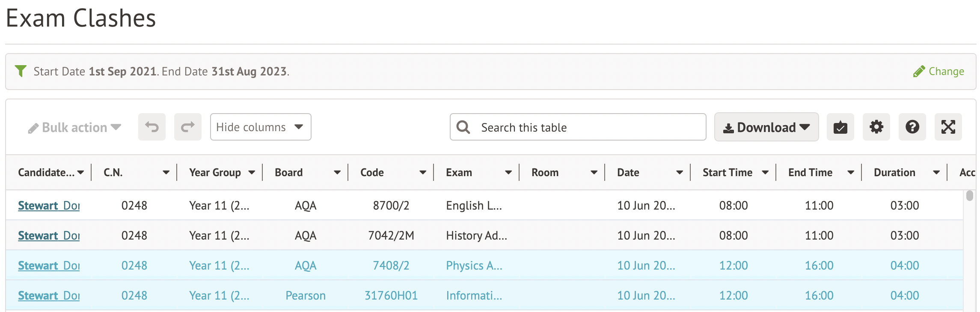Image resolution: width=980 pixels, height=312 pixels.
Task: Click the green filter funnel icon
Action: (21, 71)
